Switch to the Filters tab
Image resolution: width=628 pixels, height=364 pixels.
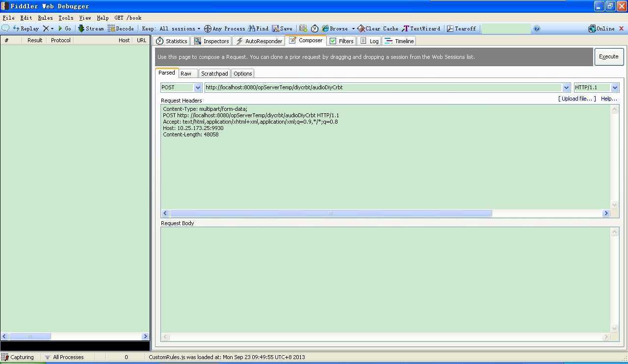point(341,41)
